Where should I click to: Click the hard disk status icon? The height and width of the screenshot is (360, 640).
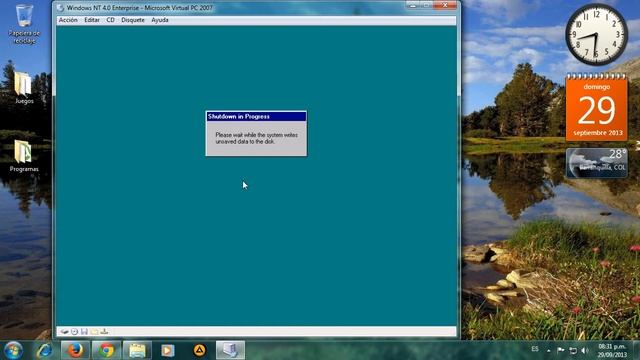coord(64,331)
